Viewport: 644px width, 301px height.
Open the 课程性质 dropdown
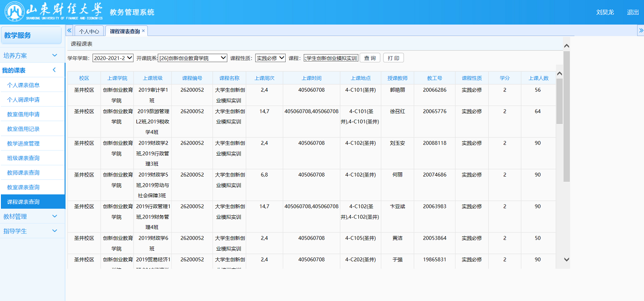pos(270,58)
